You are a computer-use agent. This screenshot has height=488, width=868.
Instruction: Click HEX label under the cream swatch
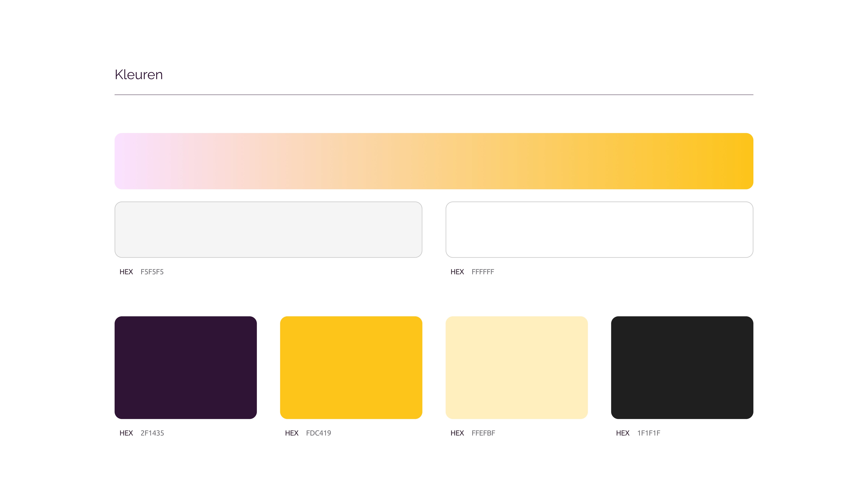(x=457, y=433)
